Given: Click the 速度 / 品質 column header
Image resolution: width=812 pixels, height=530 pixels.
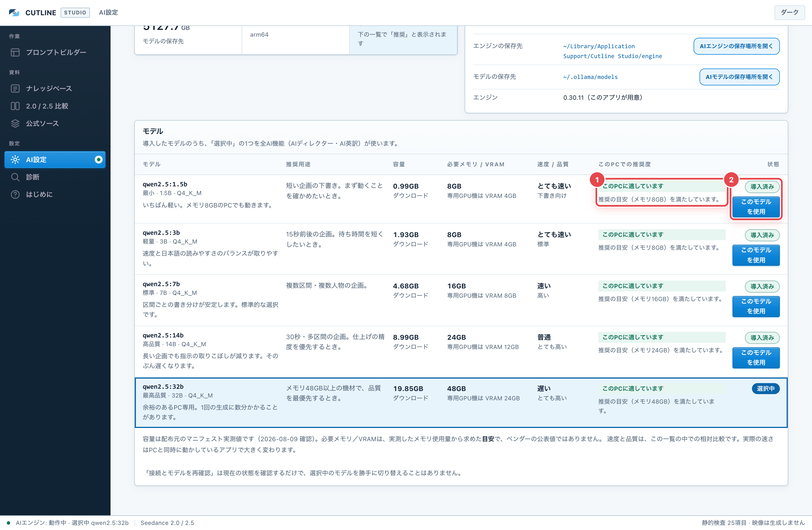Looking at the screenshot, I should coord(553,164).
